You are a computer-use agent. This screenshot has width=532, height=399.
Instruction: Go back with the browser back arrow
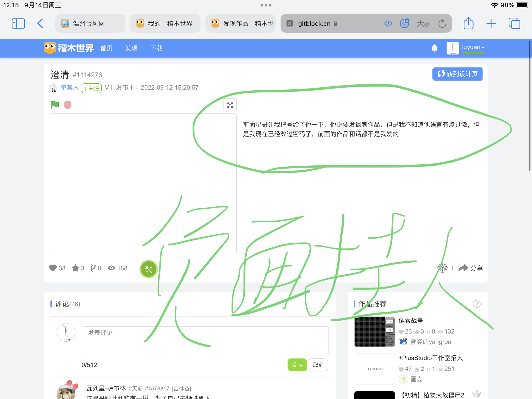40,23
